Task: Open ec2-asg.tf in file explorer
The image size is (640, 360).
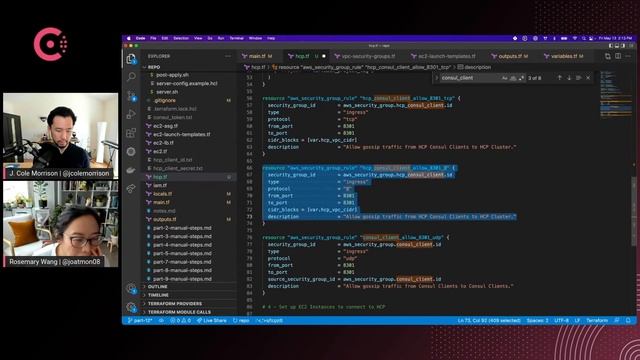Action: (165, 126)
